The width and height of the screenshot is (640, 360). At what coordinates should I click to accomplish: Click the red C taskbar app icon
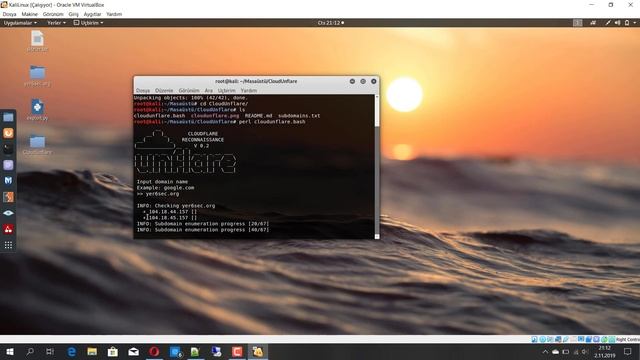pyautogui.click(x=237, y=351)
